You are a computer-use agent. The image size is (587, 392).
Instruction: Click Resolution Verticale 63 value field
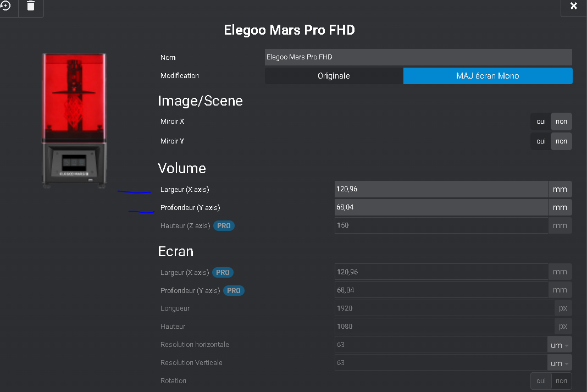pos(441,362)
